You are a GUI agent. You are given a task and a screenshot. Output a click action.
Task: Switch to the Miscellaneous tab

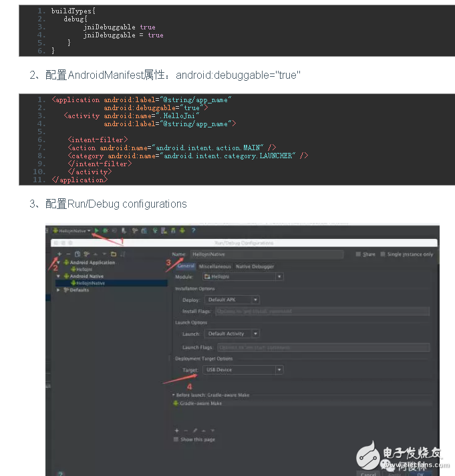coord(214,266)
